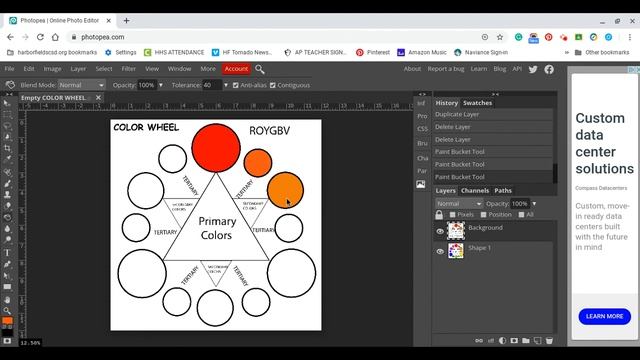
Task: Select the Rectangle Select tool
Action: coord(7,115)
